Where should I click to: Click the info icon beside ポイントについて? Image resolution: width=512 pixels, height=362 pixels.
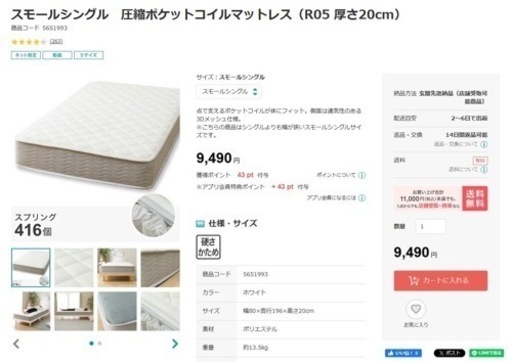click(362, 175)
